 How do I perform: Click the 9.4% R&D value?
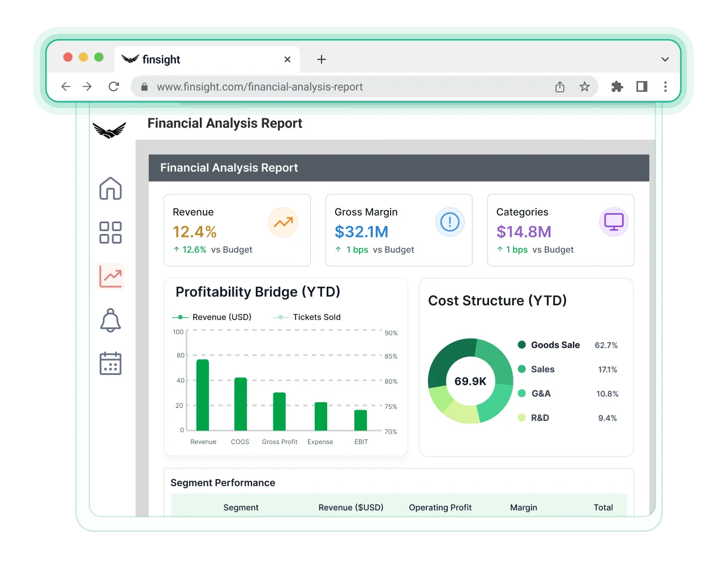point(607,418)
